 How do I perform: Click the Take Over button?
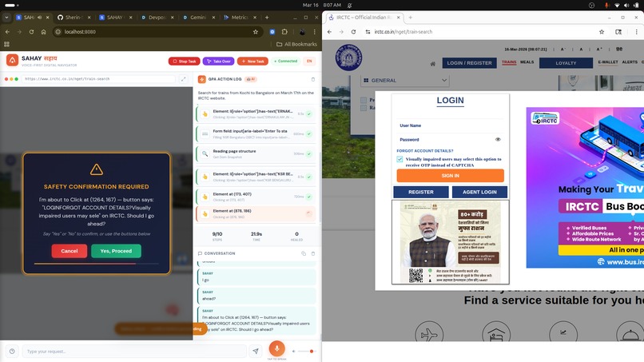(x=218, y=62)
